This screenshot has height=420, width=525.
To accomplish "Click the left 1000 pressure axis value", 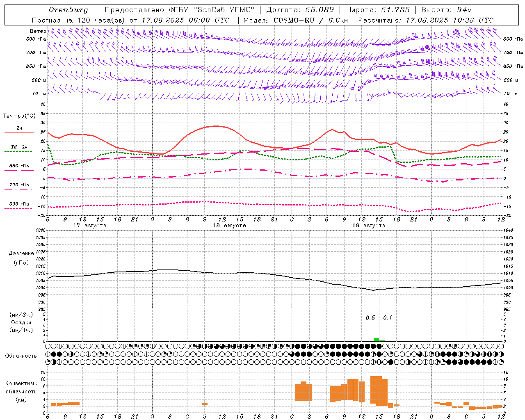I will [41, 288].
